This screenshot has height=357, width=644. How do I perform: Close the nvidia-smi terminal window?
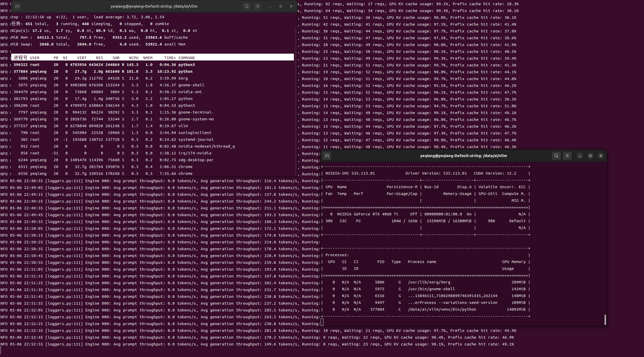point(601,156)
